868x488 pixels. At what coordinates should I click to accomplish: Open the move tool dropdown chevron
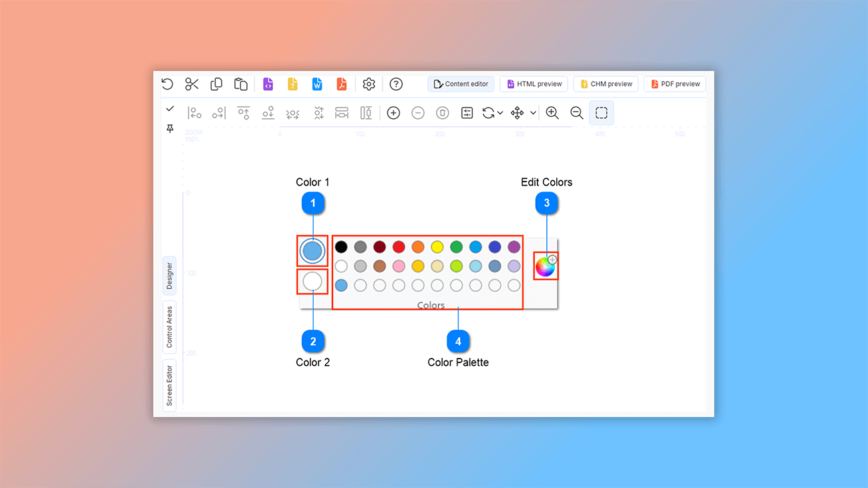[x=533, y=113]
